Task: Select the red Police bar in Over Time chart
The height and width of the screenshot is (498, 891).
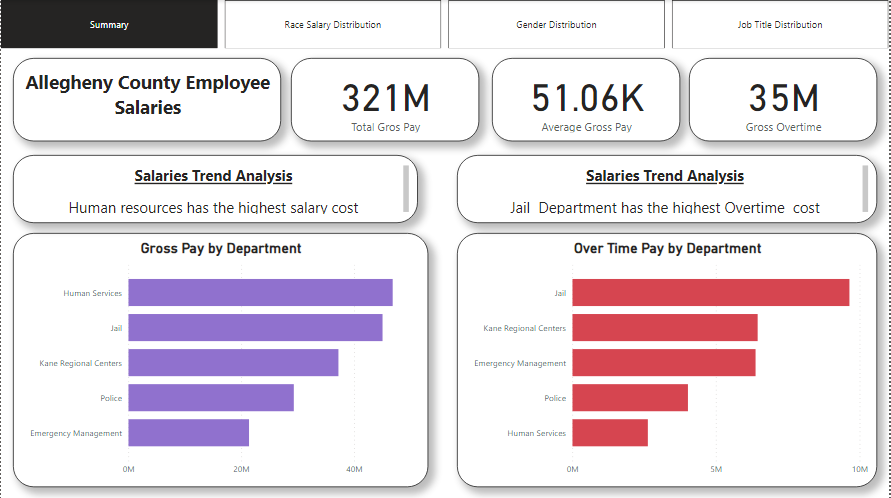Action: pos(630,398)
